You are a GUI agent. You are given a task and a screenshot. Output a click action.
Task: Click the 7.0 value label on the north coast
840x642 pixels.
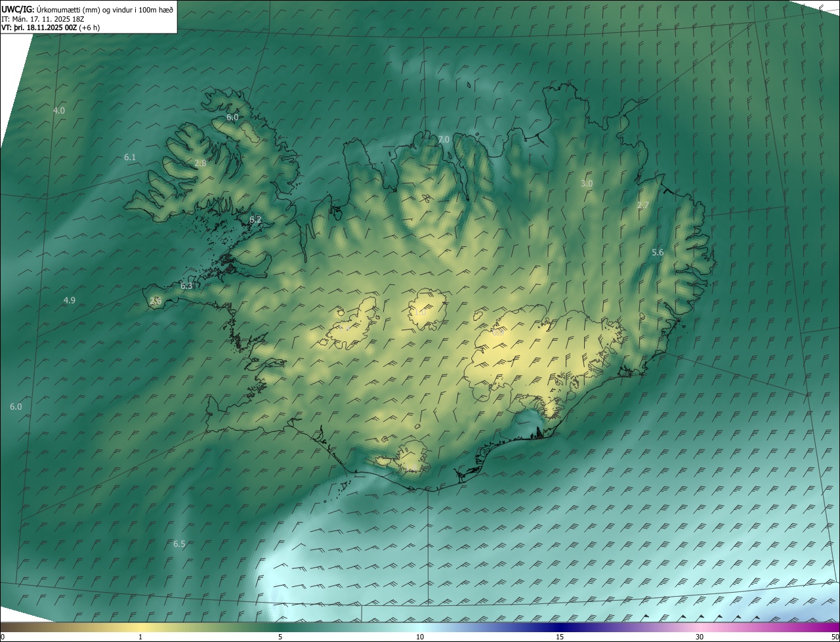click(x=444, y=139)
